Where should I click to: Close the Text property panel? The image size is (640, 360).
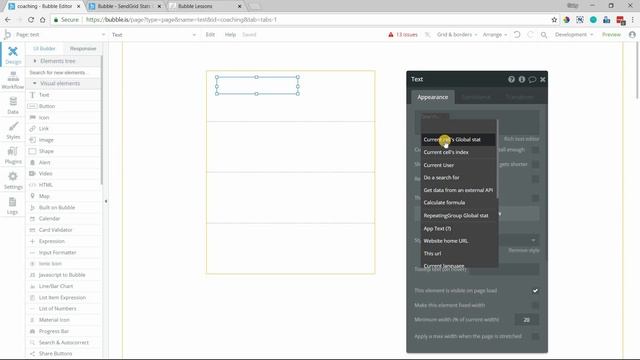[542, 79]
